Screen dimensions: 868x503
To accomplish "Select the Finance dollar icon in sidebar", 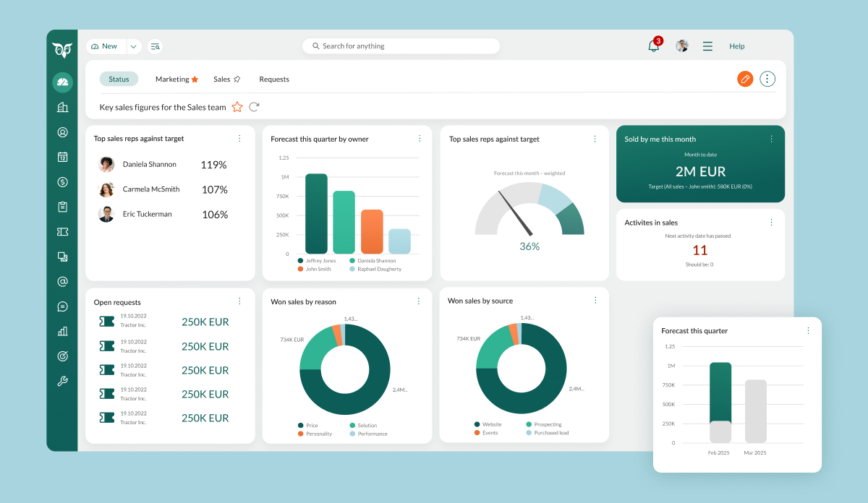I will tap(63, 181).
